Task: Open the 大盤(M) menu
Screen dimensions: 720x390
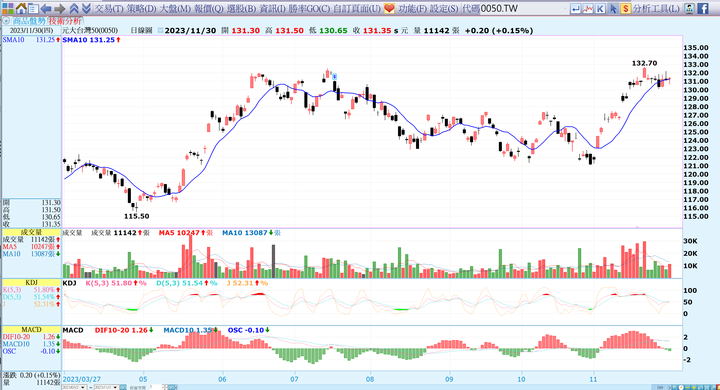Action: tap(174, 8)
